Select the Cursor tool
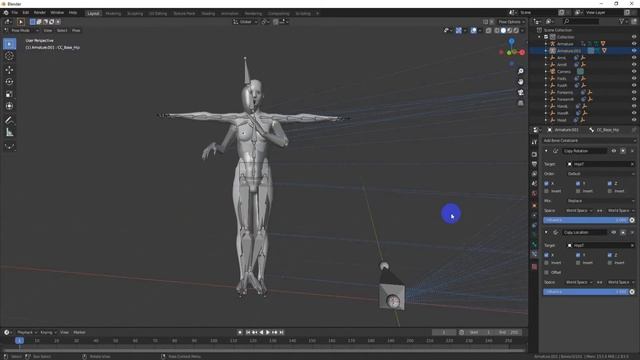 tap(9, 56)
